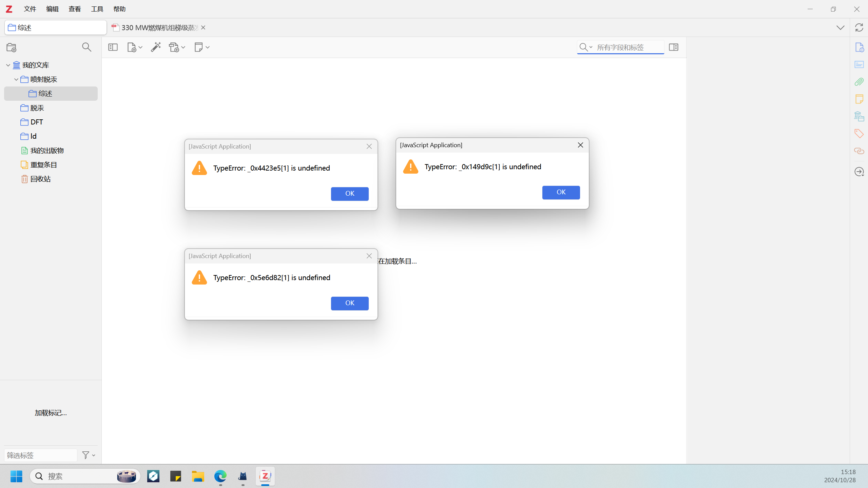The width and height of the screenshot is (868, 488).
Task: Open the tags pane icon
Action: [x=859, y=134]
